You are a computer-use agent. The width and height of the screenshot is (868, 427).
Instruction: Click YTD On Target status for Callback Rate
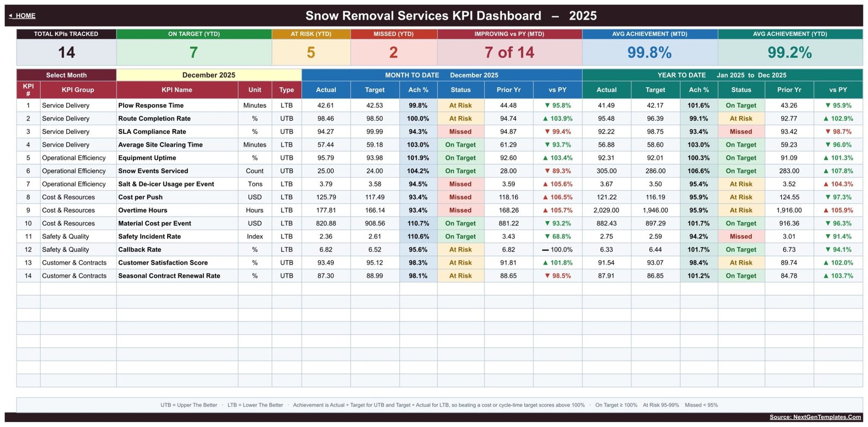click(741, 250)
